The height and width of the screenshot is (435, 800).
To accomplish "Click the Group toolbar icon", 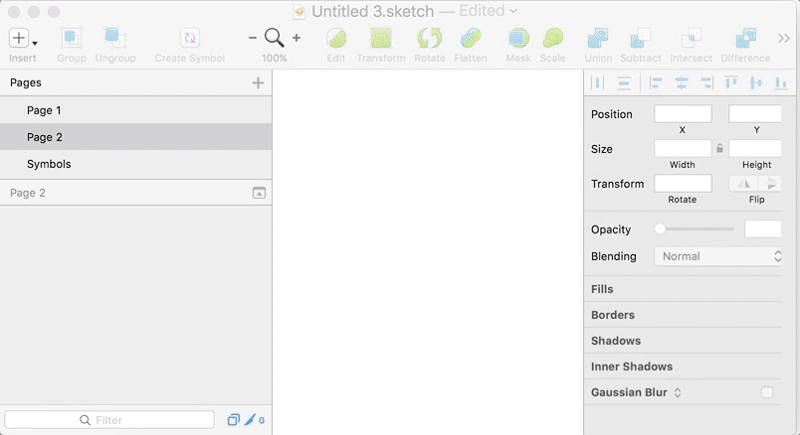I will pyautogui.click(x=71, y=39).
